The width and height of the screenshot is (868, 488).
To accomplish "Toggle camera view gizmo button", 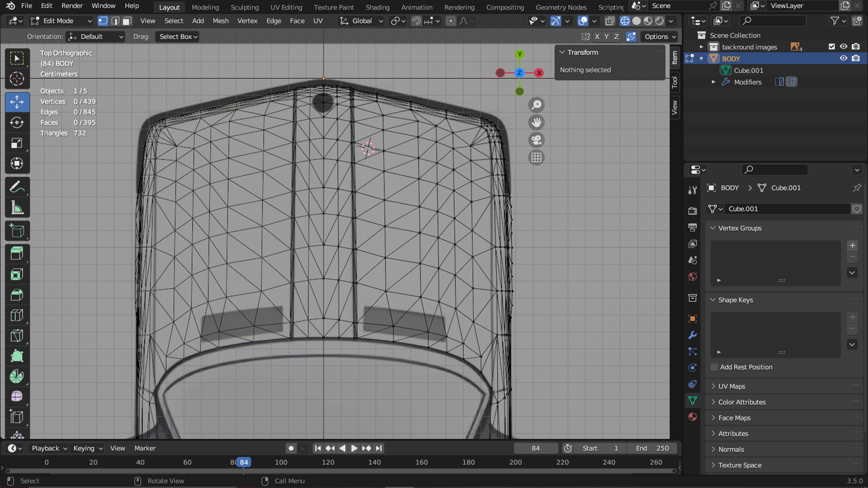I will click(x=536, y=140).
